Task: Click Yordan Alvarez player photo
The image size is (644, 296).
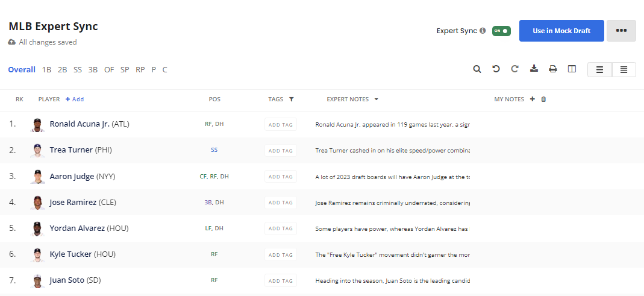Action: pos(38,228)
